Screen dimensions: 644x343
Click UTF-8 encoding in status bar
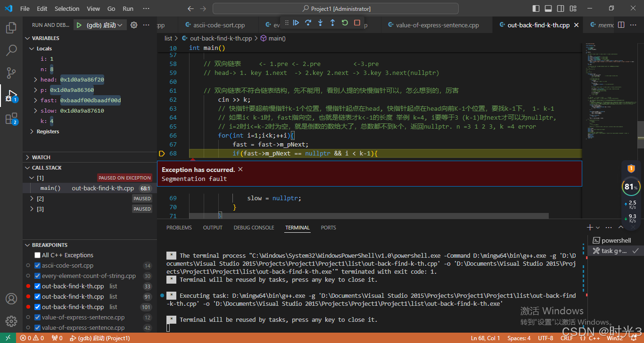[x=545, y=338]
